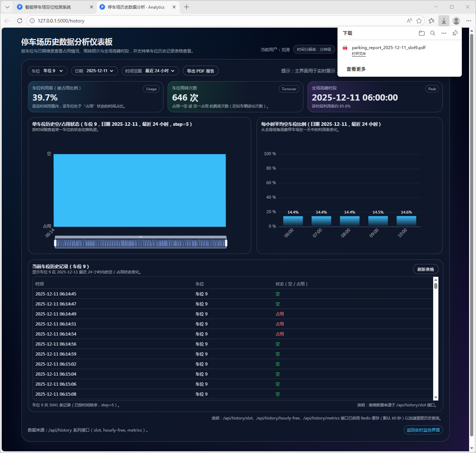
Task: Open the 时间范围 最近 24 小时 dropdown
Action: coord(150,71)
